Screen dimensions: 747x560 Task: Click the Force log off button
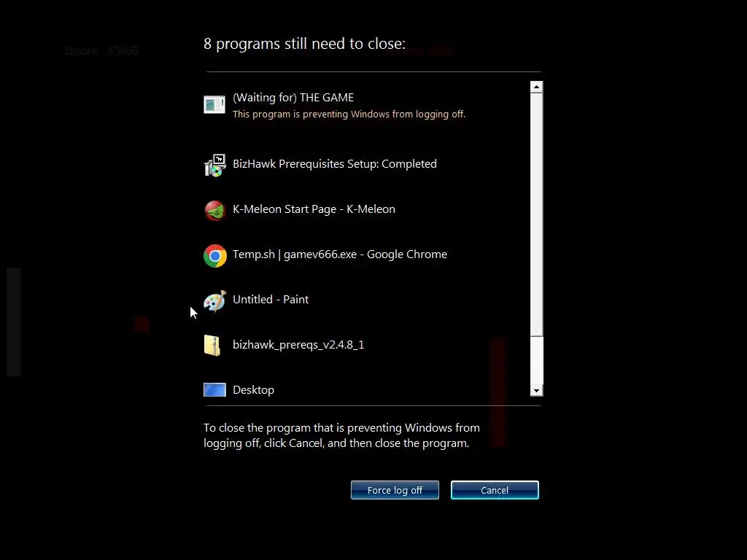click(395, 490)
